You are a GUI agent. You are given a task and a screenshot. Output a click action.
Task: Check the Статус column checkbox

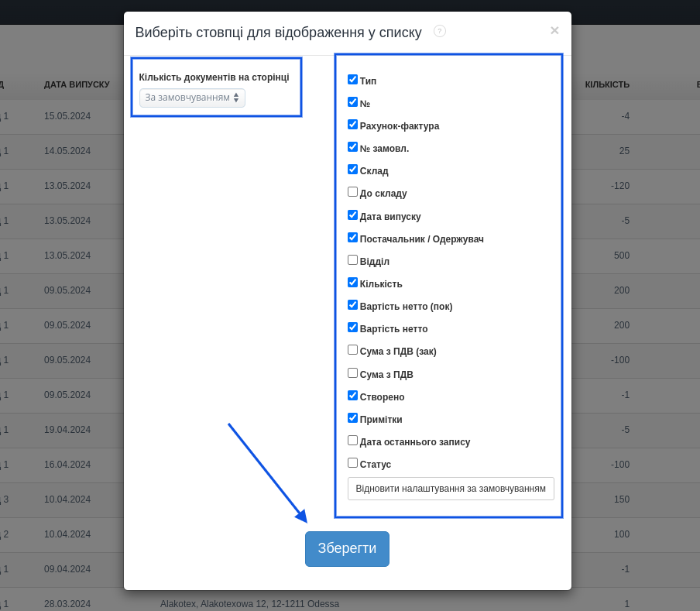(352, 463)
